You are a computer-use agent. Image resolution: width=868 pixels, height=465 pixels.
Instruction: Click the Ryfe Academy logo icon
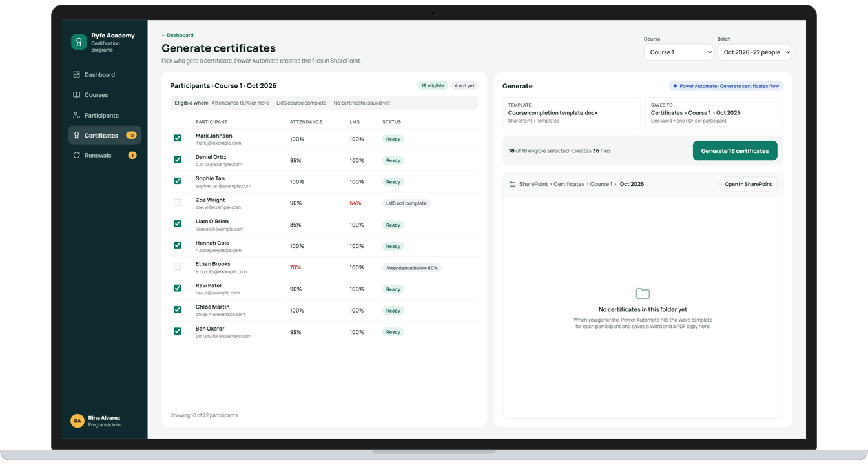[x=79, y=42]
